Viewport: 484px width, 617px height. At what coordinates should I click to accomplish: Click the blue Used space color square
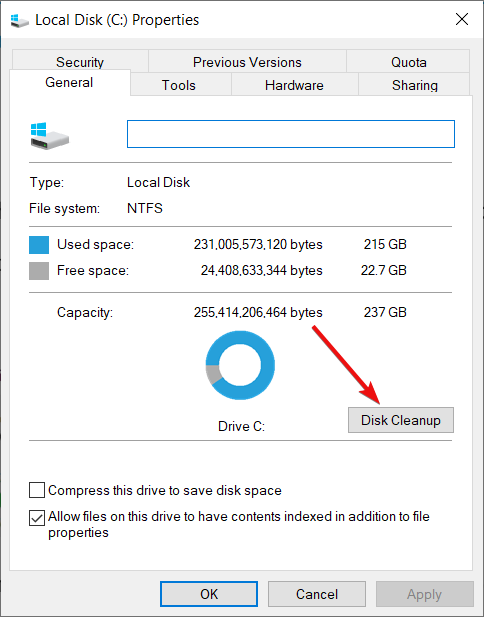click(39, 245)
